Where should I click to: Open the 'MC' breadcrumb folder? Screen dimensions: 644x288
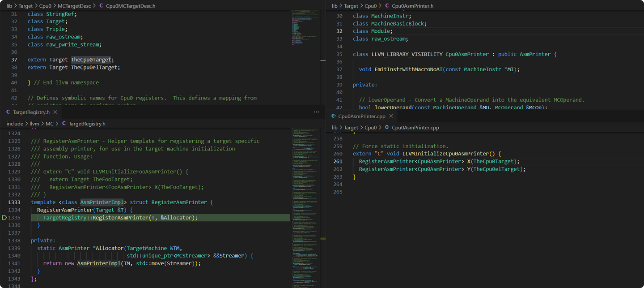click(x=50, y=124)
